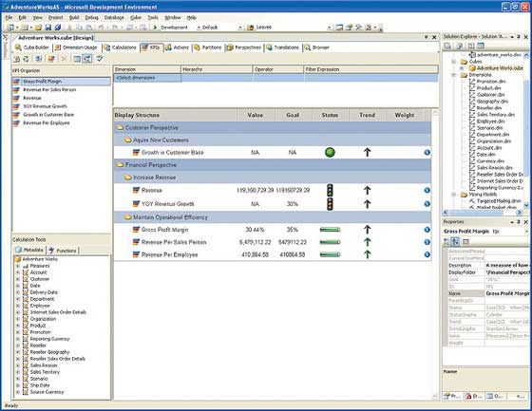Click the Solution Explorer horizontal scrollbar
Screen dimensions: 532x411
click(x=483, y=213)
